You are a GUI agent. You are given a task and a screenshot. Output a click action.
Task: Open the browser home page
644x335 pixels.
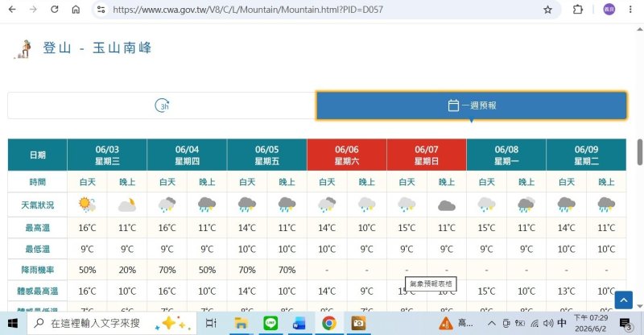(x=76, y=9)
